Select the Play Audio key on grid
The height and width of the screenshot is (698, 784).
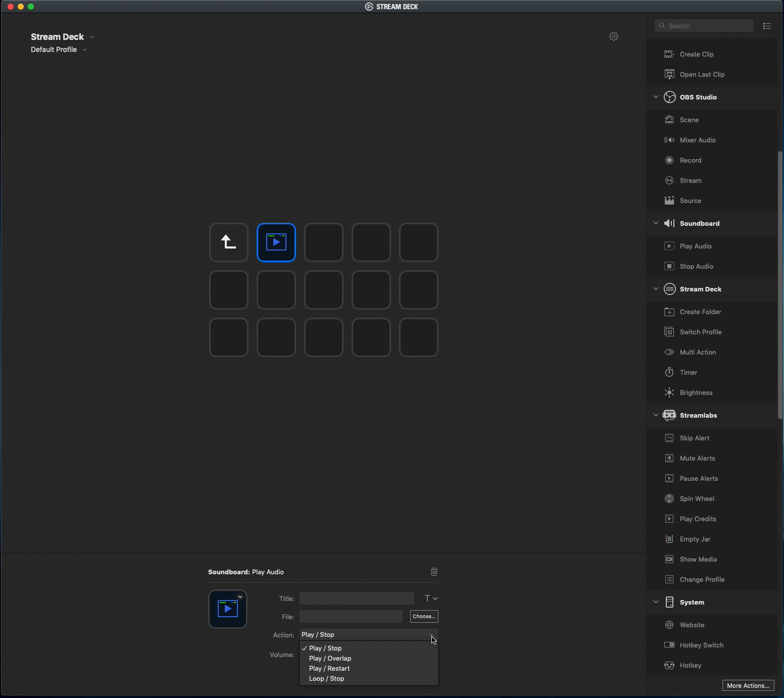pos(276,242)
